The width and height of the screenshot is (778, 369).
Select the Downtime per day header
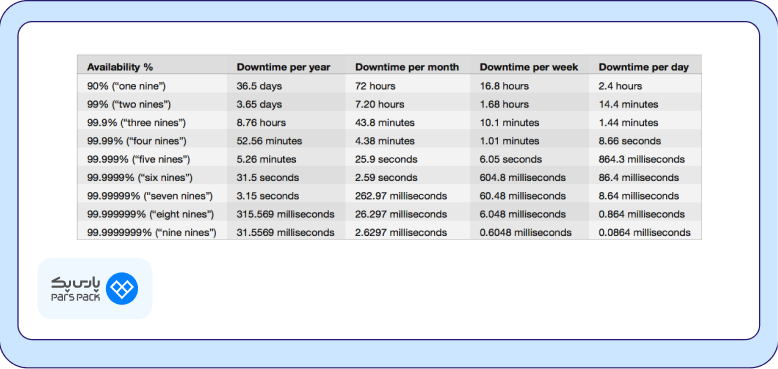point(644,67)
